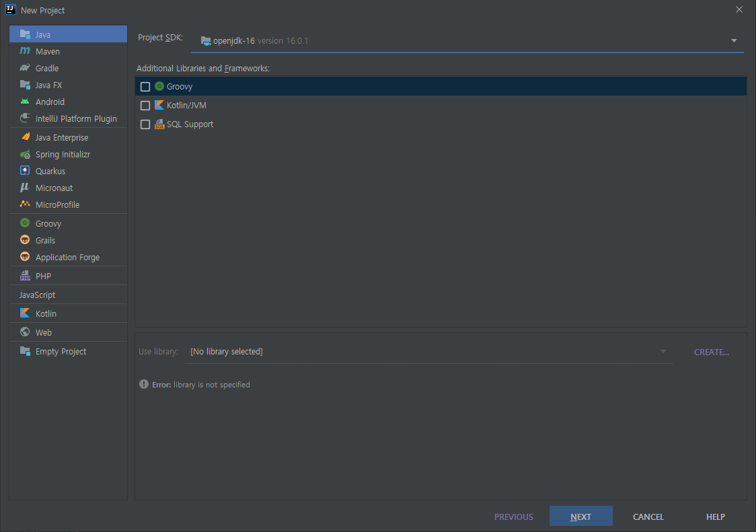The height and width of the screenshot is (532, 756).
Task: Click 'Kotlin/JVM' text in frameworks list
Action: click(186, 105)
